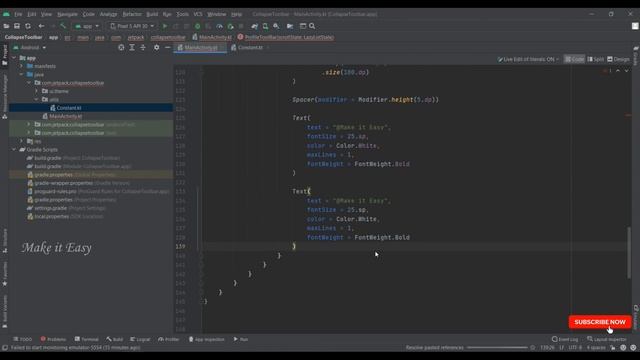The image size is (640, 360).
Task: Open Project panel settings gear
Action: point(156,47)
